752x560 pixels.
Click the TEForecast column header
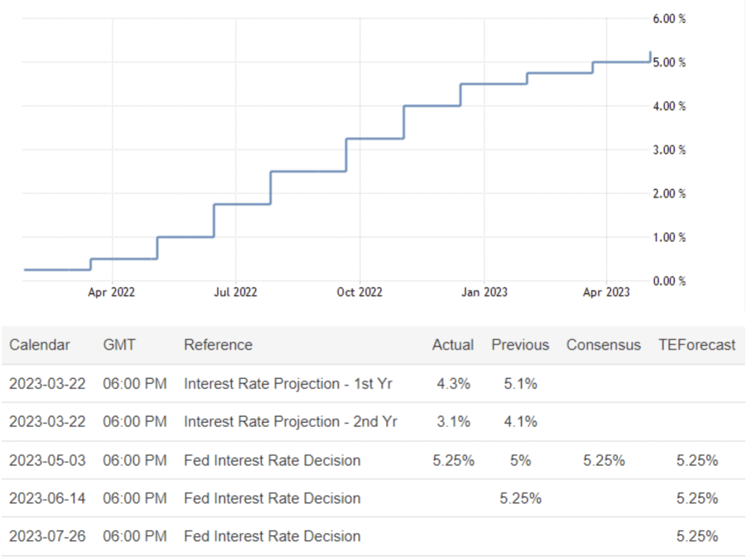pyautogui.click(x=697, y=345)
